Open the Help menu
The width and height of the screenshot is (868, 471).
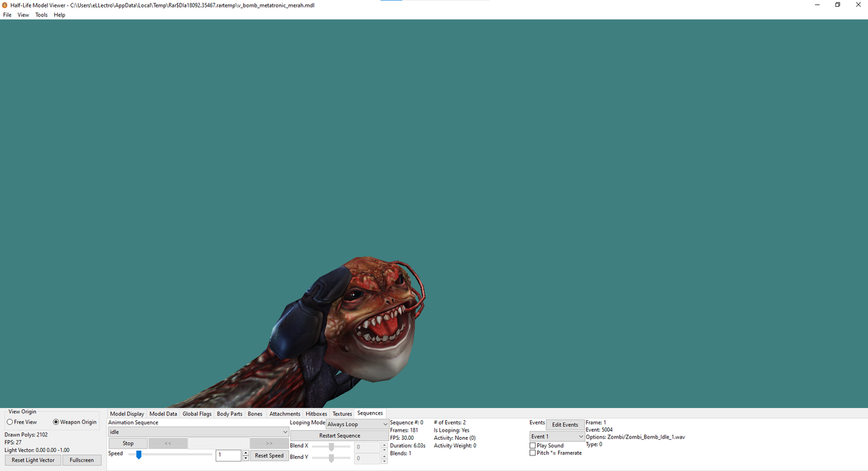point(60,15)
